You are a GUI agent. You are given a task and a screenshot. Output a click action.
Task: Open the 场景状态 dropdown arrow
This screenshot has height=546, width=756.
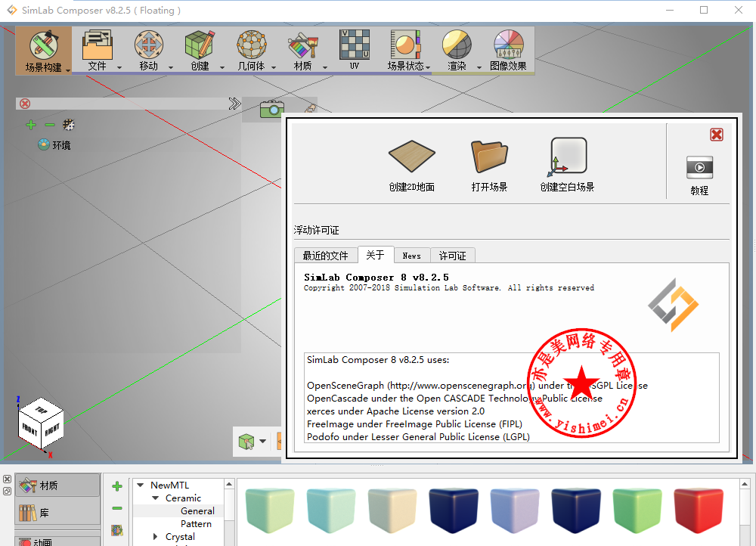tap(428, 67)
